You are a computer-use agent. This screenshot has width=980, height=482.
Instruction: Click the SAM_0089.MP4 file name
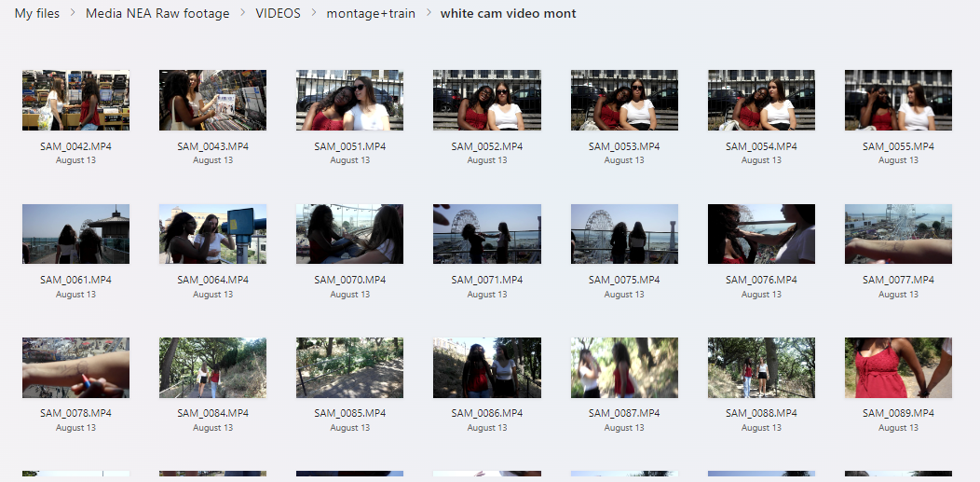pyautogui.click(x=898, y=413)
